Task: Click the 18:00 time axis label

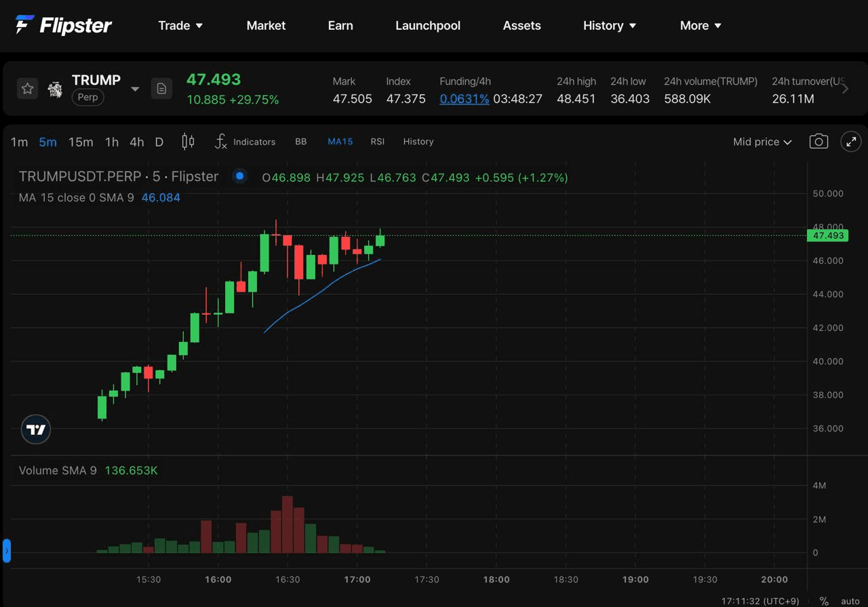Action: pyautogui.click(x=496, y=579)
